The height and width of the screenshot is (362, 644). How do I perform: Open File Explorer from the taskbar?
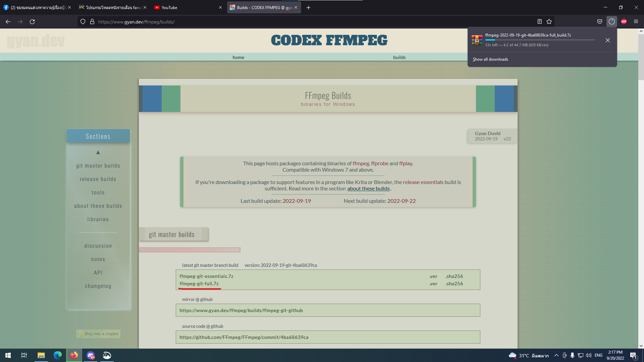41,355
